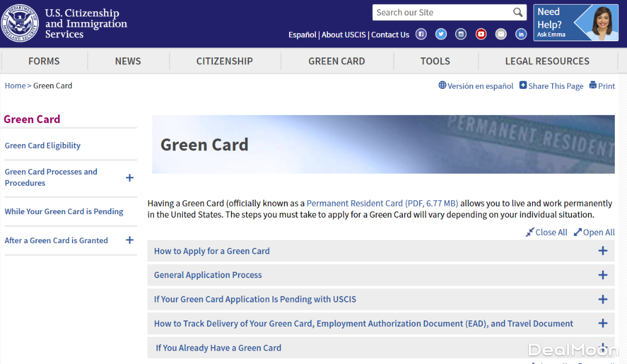Click the Print this page link
This screenshot has width=627, height=364.
pos(602,86)
